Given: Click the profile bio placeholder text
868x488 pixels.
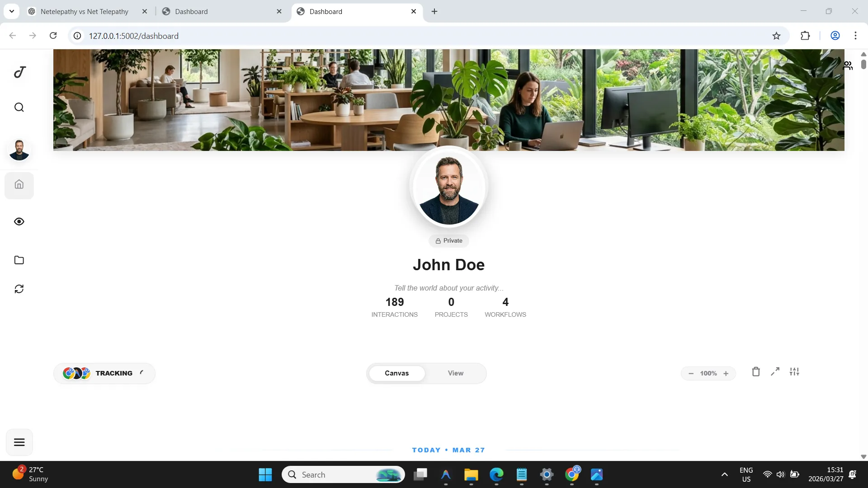Looking at the screenshot, I should 448,288.
